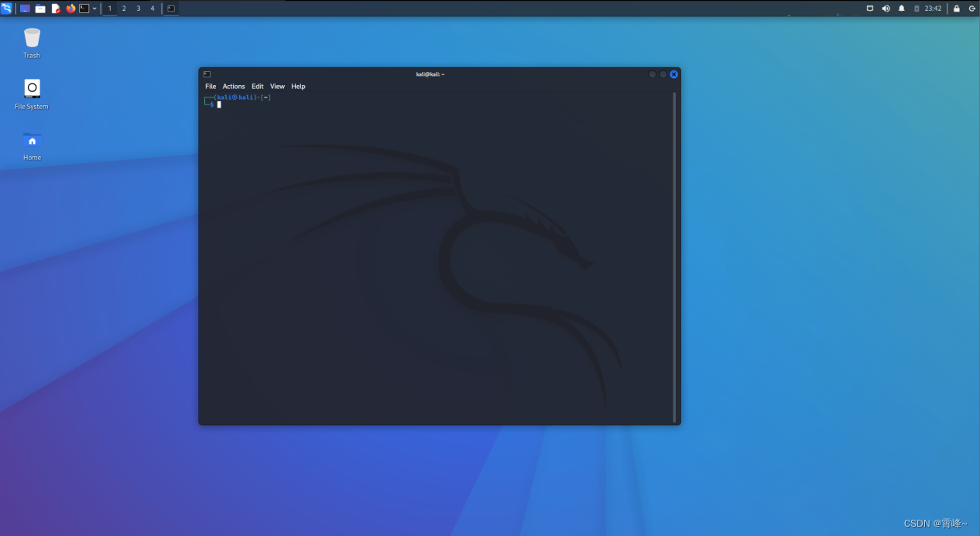Select the terminal window taskbar button
980x536 pixels.
click(x=171, y=9)
